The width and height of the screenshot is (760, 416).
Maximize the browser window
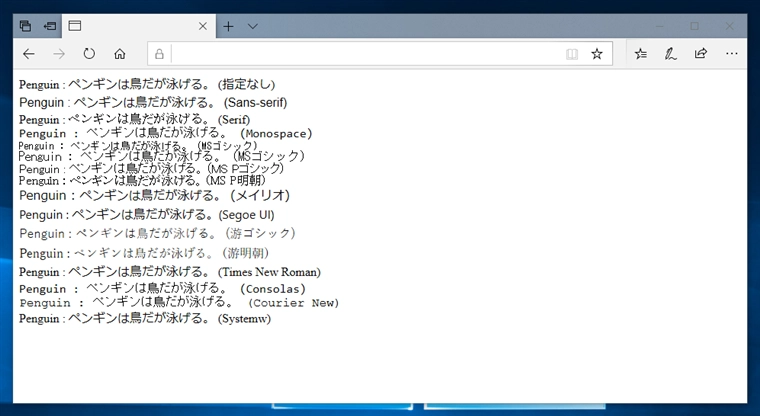[695, 26]
